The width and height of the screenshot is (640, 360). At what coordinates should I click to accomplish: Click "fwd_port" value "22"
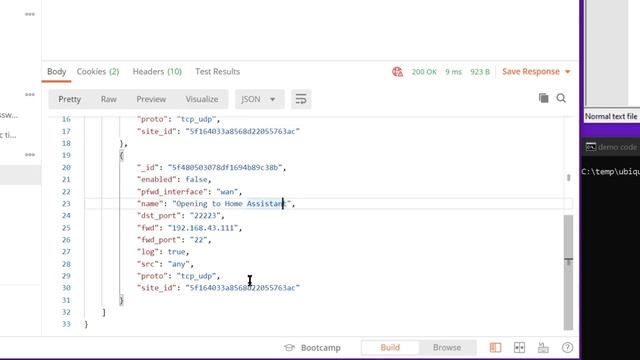(198, 240)
